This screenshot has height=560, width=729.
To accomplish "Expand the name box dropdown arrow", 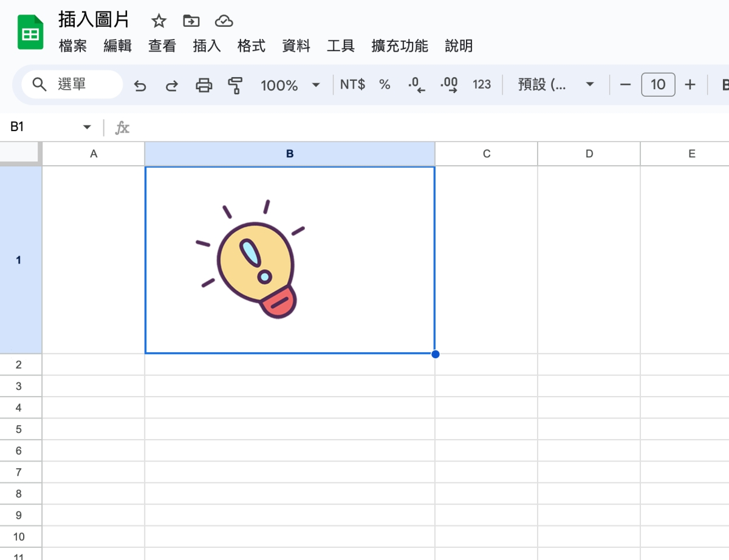I will pyautogui.click(x=87, y=127).
